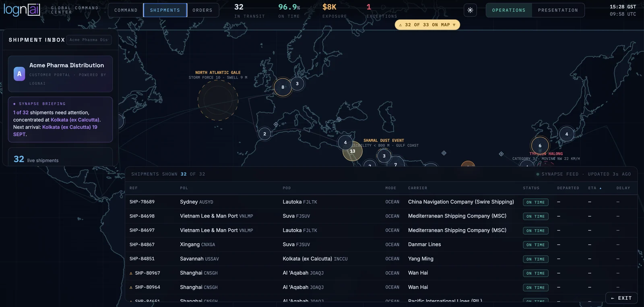Image resolution: width=644 pixels, height=307 pixels.
Task: Select the North Atlantic Gale storm circle
Action: click(218, 100)
